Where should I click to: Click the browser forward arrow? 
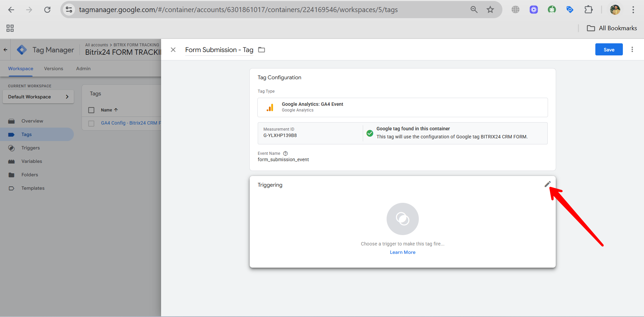click(29, 10)
